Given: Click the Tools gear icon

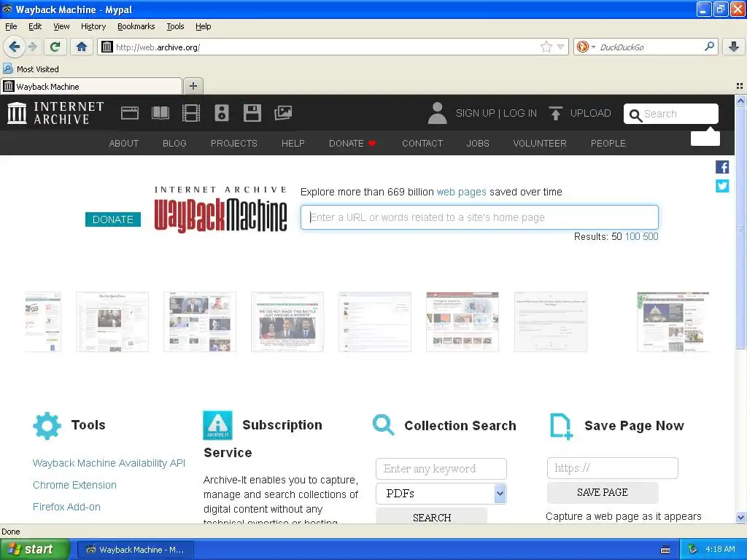Looking at the screenshot, I should click(x=47, y=425).
